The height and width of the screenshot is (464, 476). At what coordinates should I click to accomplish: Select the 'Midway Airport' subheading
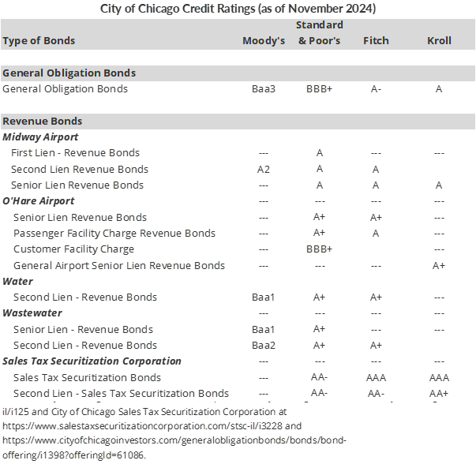40,137
